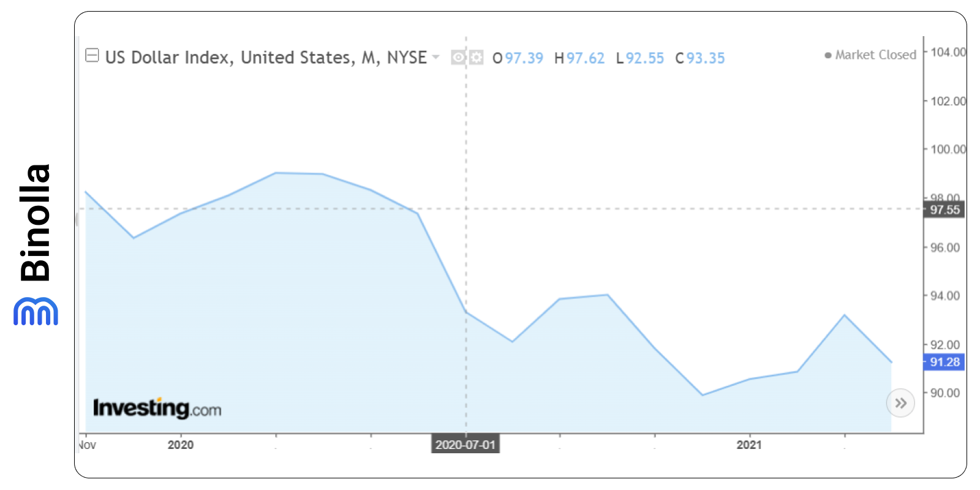Open the symbol dropdown arrow after NYSE

(x=436, y=57)
